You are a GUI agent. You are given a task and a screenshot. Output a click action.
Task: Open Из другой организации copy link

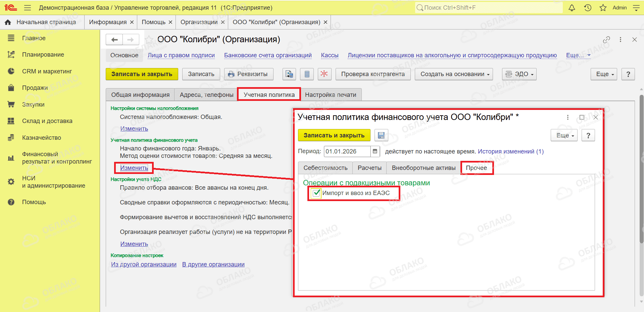coord(144,264)
